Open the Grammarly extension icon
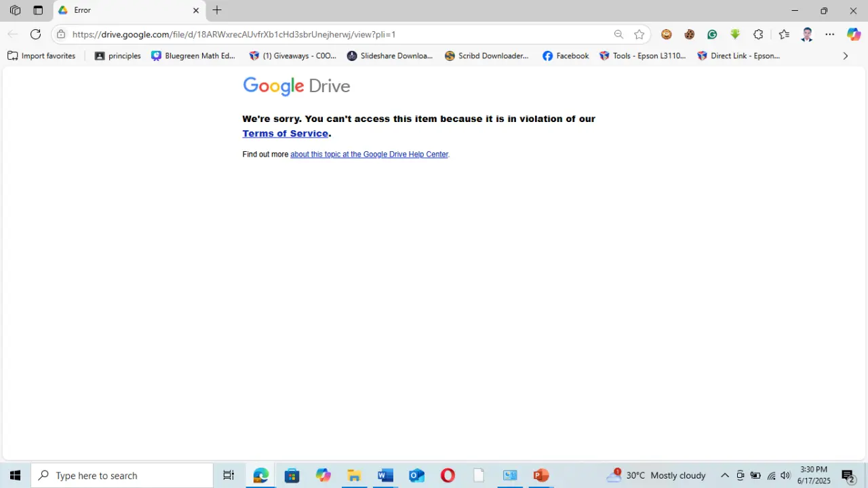The height and width of the screenshot is (488, 868). point(712,35)
